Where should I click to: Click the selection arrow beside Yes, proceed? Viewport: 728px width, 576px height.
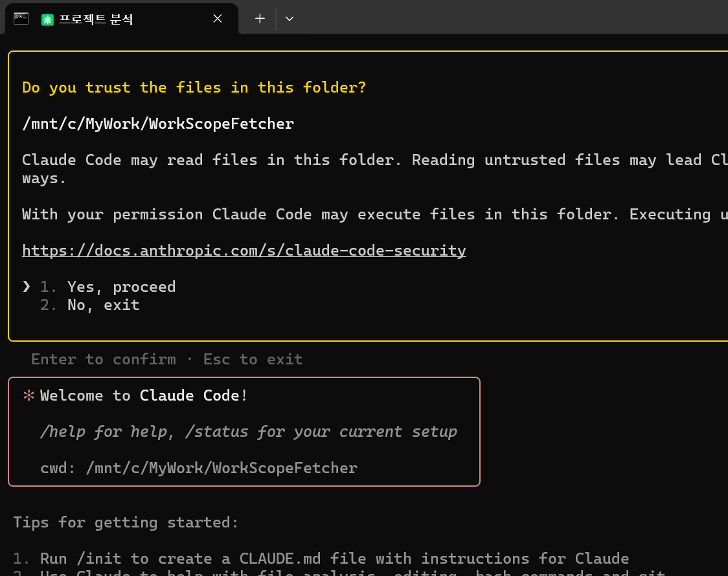(27, 287)
